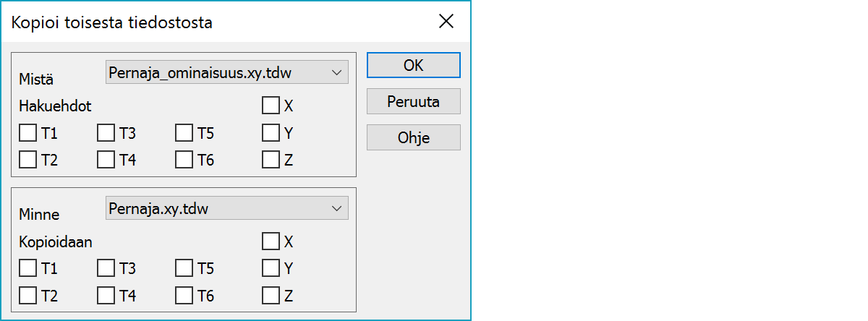Check T1 under Kopioidaan
This screenshot has width=868, height=321.
pos(28,268)
